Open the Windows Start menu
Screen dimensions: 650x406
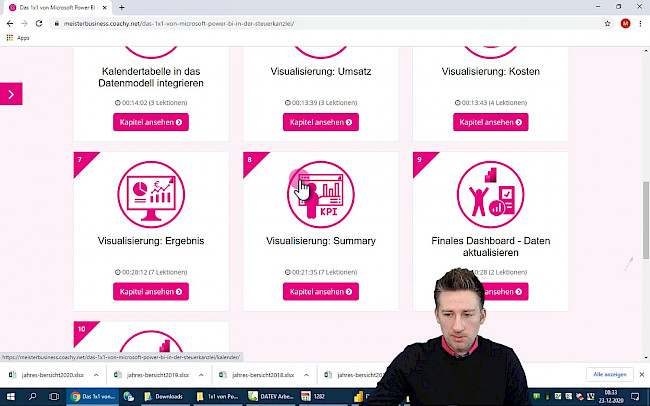(11, 397)
